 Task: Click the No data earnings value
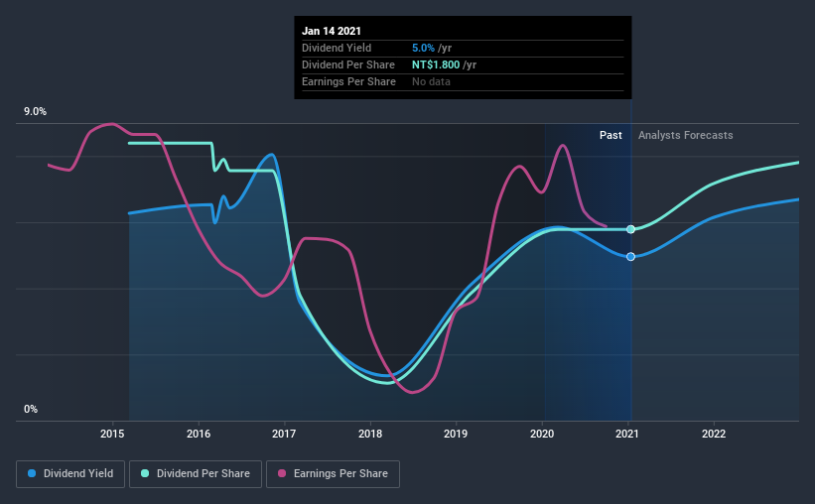pyautogui.click(x=431, y=81)
